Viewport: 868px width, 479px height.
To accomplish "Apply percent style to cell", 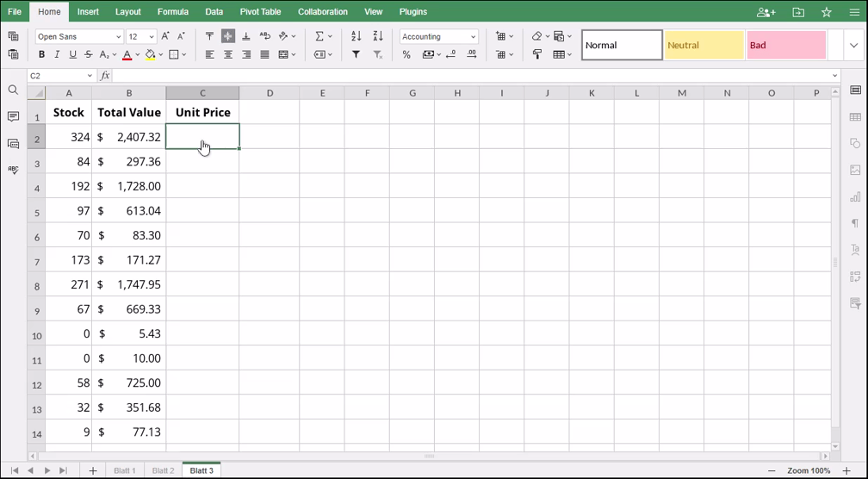I will click(x=406, y=54).
